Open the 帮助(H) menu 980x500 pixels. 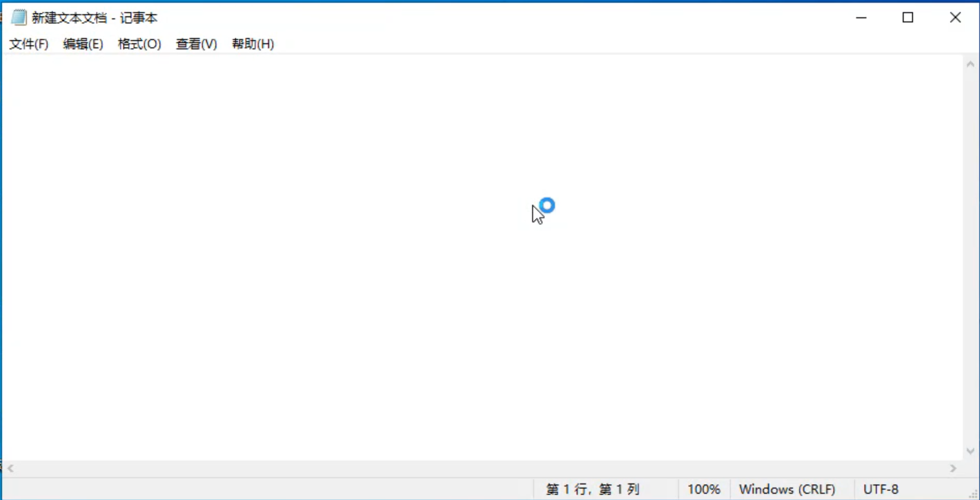click(x=253, y=44)
